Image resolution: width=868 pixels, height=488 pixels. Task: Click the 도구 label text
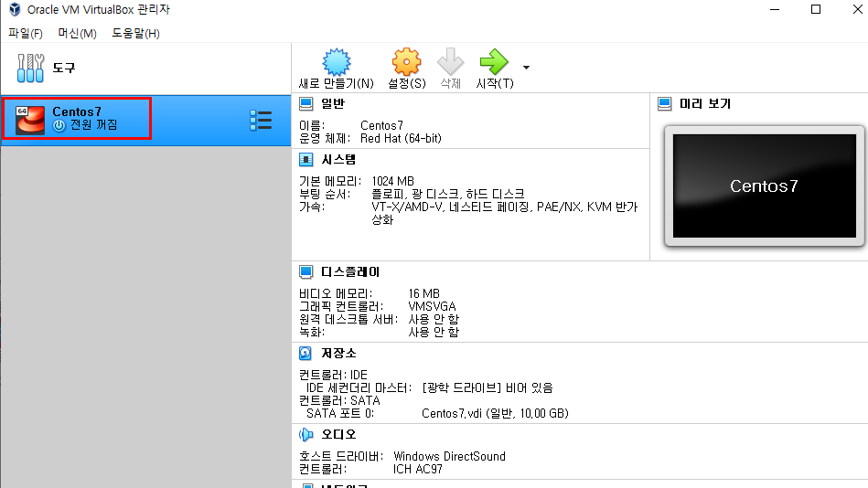click(x=64, y=68)
